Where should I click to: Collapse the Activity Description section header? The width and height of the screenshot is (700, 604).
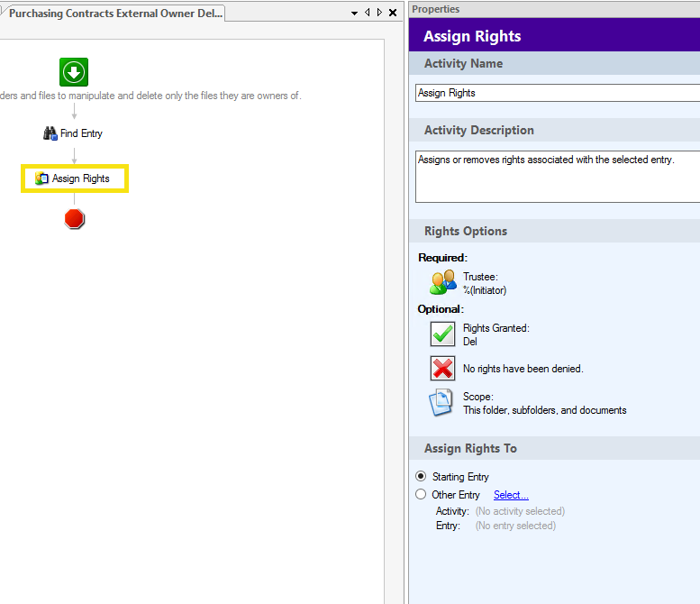click(478, 131)
